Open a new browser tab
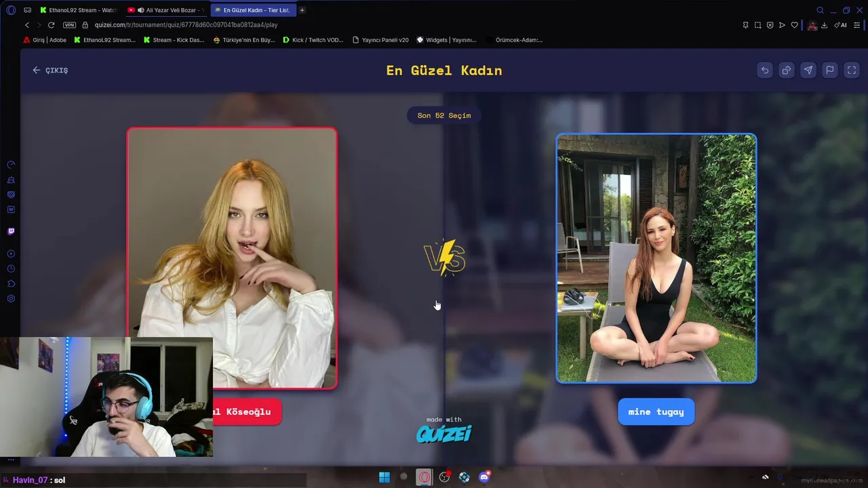The width and height of the screenshot is (868, 488). coord(302,10)
